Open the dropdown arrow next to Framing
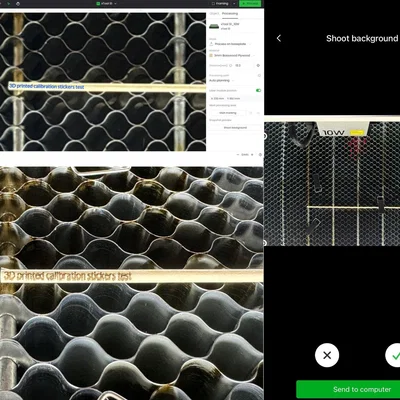 (234, 3)
